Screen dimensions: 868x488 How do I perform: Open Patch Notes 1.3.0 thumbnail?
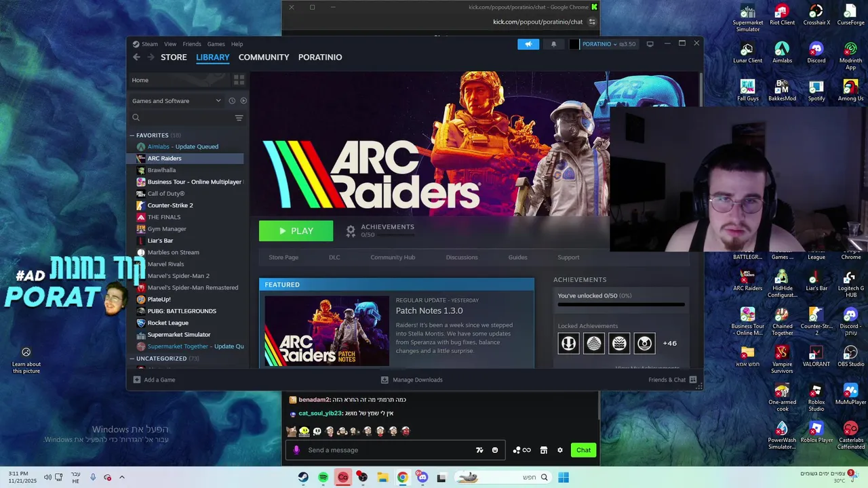click(x=327, y=331)
